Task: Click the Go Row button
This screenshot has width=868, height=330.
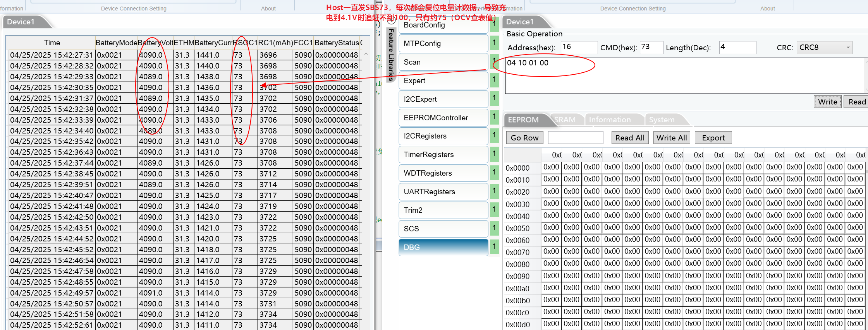Action: tap(524, 138)
